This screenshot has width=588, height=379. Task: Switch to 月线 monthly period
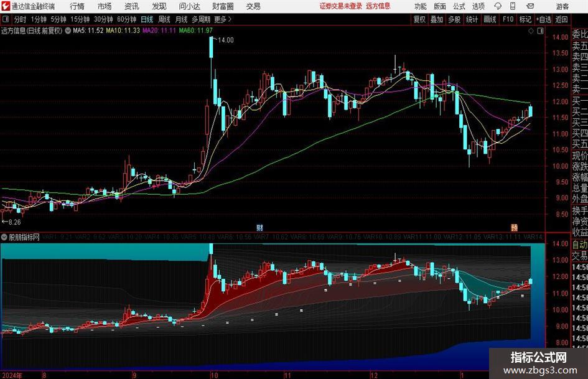click(182, 19)
